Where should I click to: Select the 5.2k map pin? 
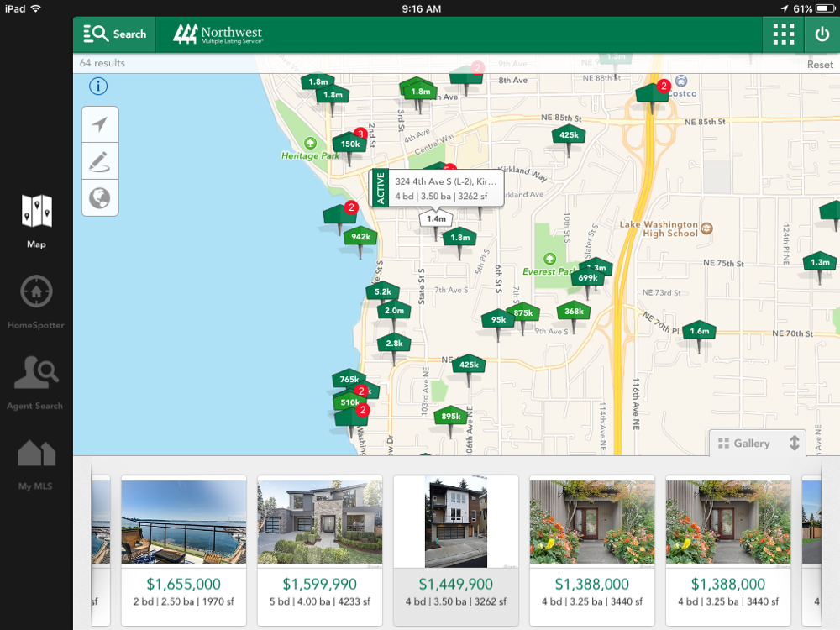click(382, 292)
